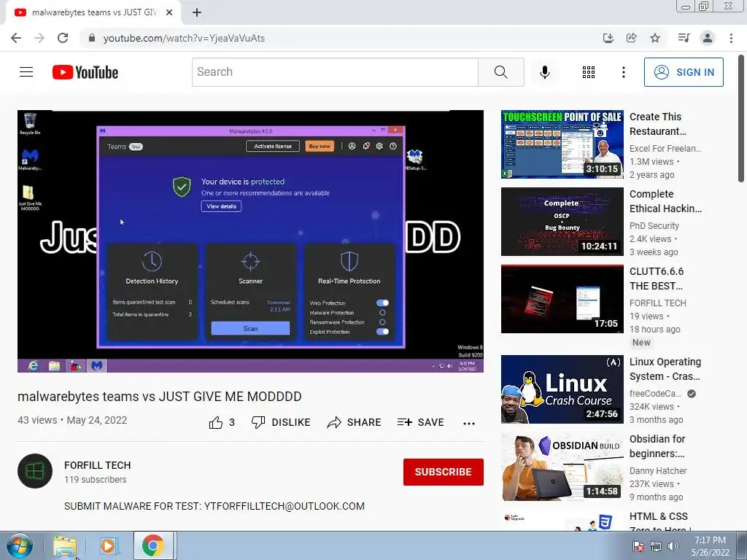Click the video player area
The width and height of the screenshot is (747, 560).
pos(251,241)
